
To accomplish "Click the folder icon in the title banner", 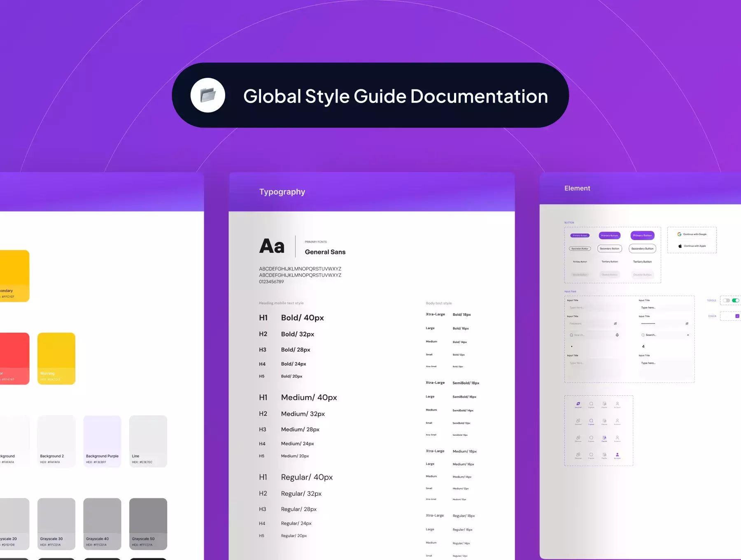I will 208,95.
